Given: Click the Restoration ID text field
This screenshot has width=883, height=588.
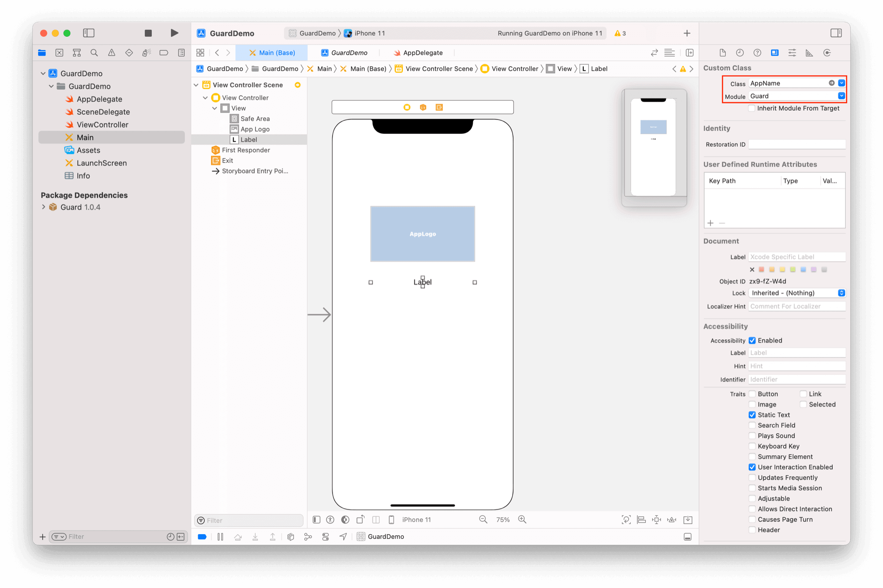Looking at the screenshot, I should [x=797, y=144].
